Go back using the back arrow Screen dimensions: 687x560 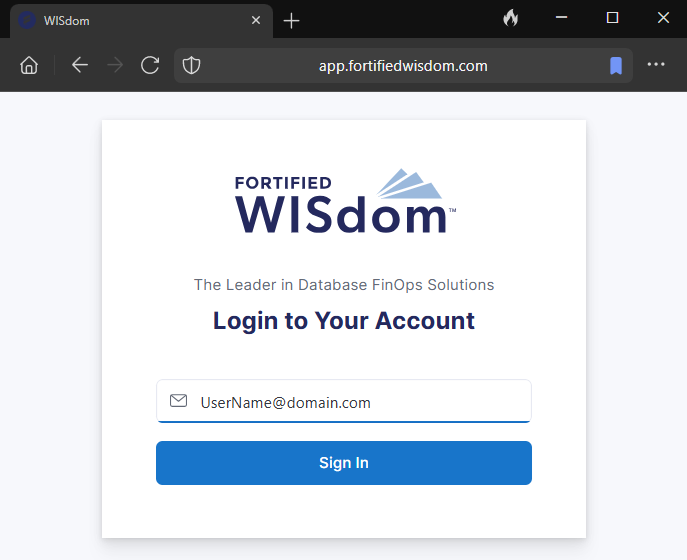pyautogui.click(x=80, y=65)
